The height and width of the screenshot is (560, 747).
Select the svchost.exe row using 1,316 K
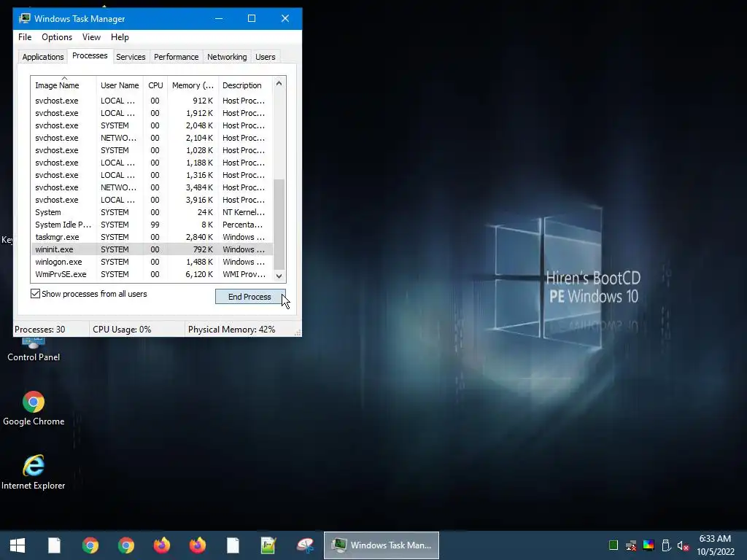[x=152, y=175]
